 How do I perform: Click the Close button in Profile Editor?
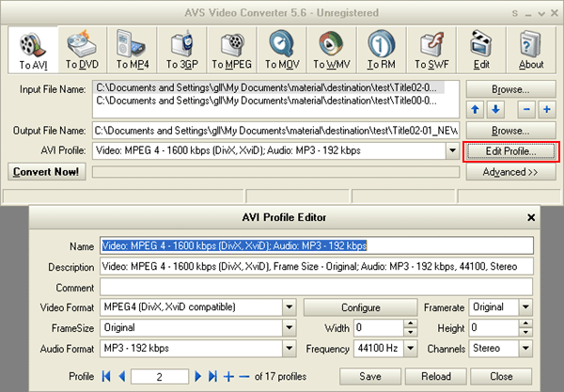(501, 377)
